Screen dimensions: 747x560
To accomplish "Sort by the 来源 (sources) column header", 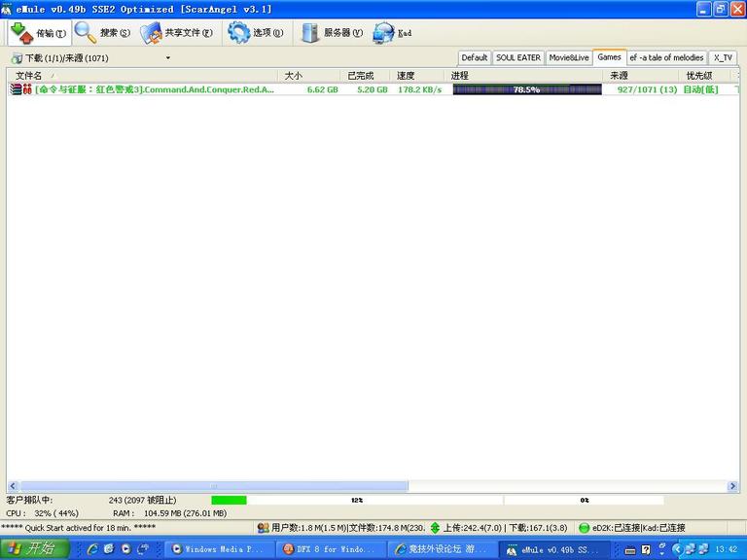I will pos(641,75).
